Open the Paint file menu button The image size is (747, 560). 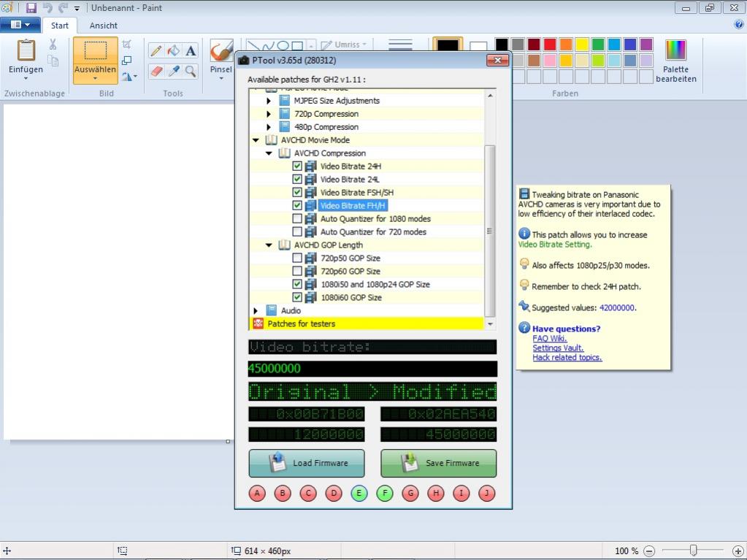[x=20, y=25]
